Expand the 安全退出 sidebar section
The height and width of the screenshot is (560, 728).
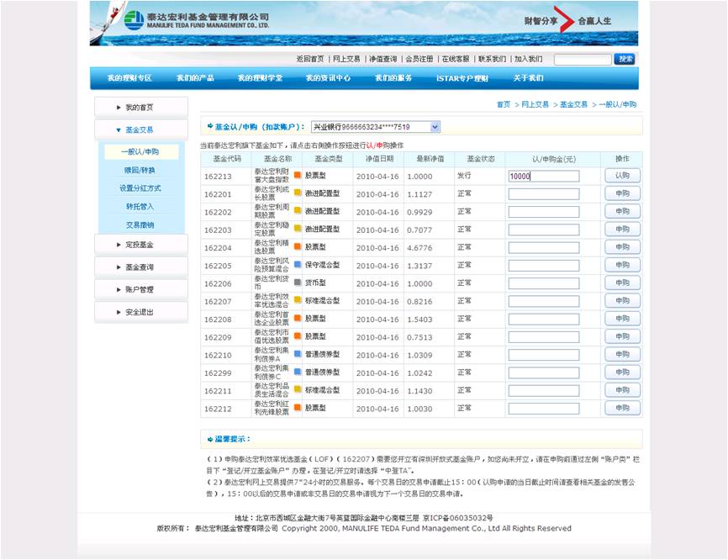click(141, 312)
